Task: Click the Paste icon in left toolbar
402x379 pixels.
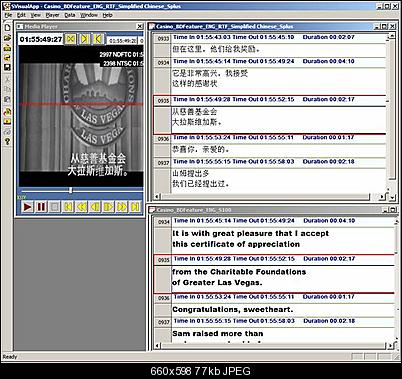Action: 7,99
